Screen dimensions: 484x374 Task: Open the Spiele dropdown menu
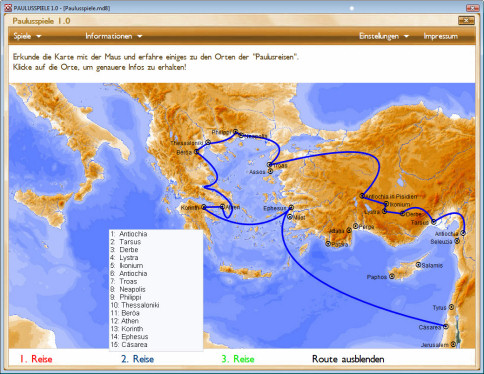click(27, 36)
